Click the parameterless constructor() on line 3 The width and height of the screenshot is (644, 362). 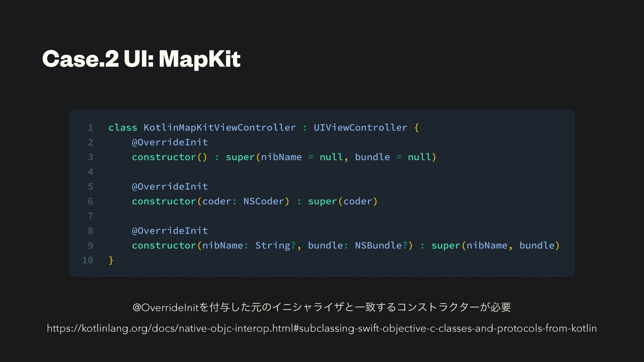(x=169, y=157)
